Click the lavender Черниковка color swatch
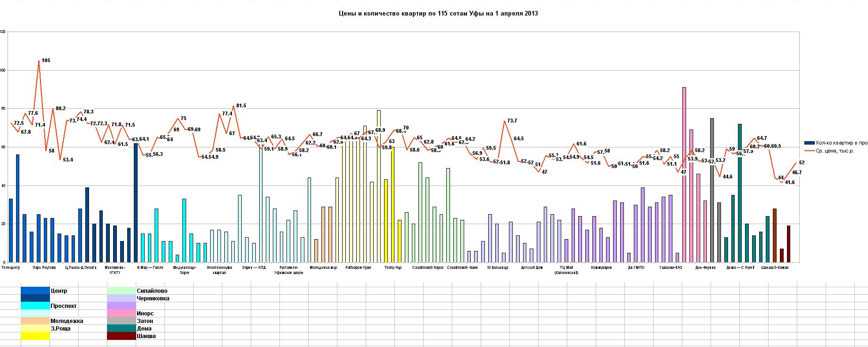The height and width of the screenshot is (347, 868). coord(122,299)
